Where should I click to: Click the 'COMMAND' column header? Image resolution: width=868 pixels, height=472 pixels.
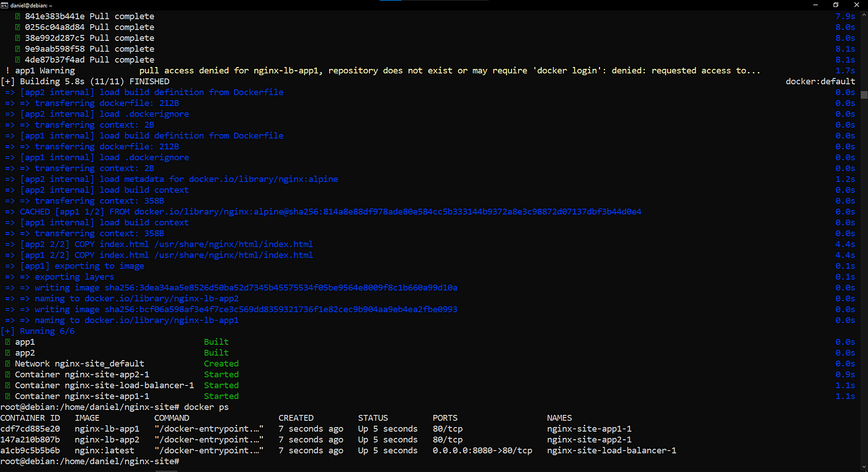click(172, 418)
